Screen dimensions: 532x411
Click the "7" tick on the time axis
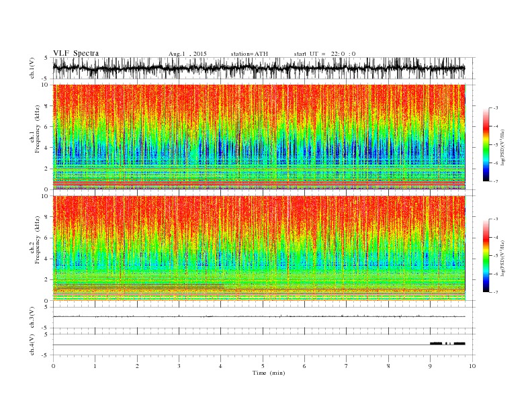point(347,366)
